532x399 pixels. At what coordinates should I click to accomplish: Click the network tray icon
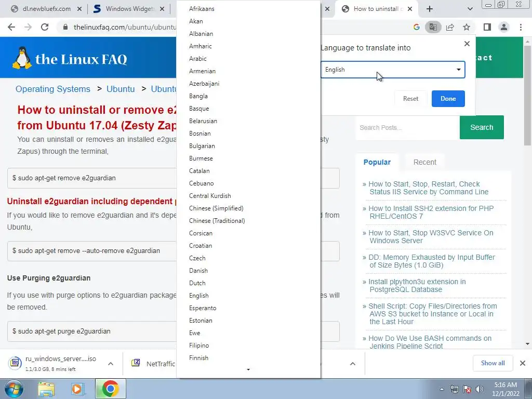[454, 389]
